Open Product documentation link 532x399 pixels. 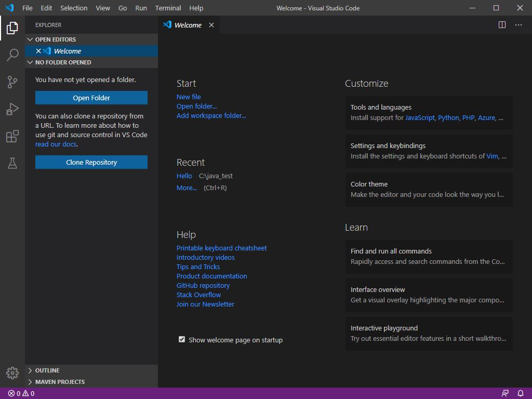click(x=212, y=276)
